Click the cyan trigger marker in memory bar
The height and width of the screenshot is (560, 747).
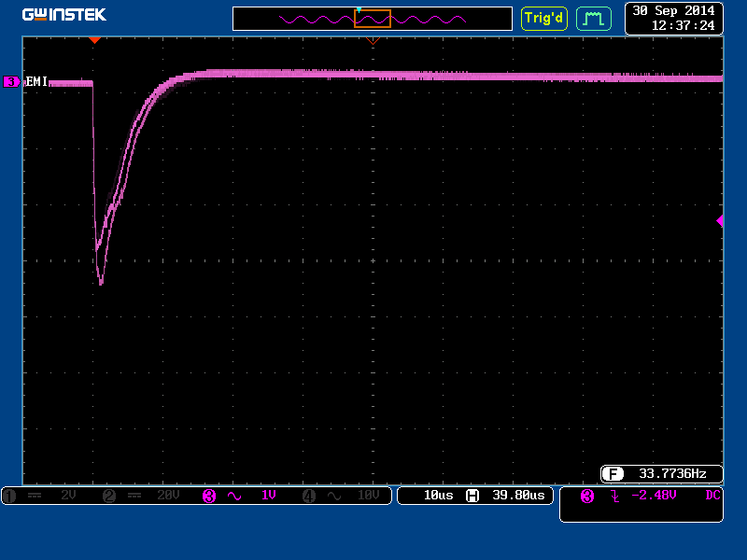pyautogui.click(x=359, y=9)
